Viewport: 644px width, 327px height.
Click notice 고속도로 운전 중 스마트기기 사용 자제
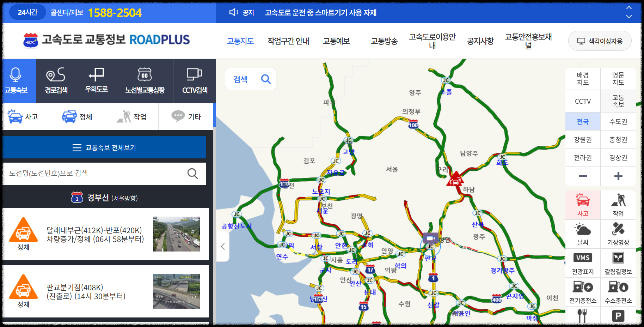321,13
